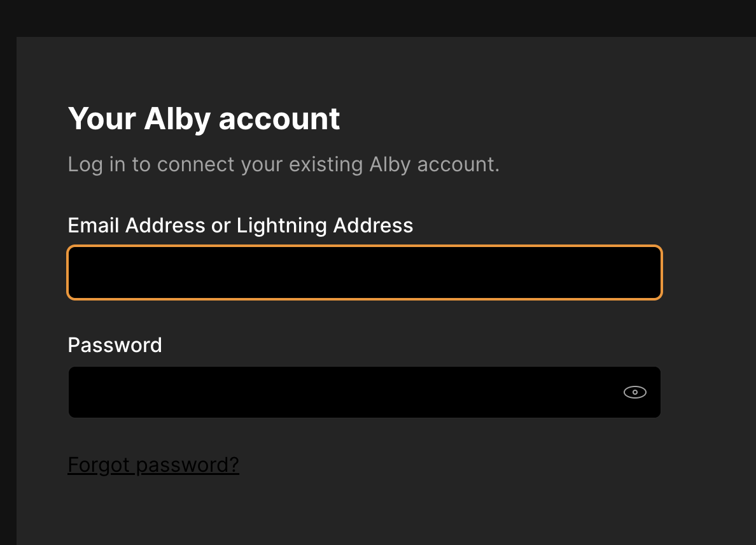Screen dimensions: 756x545
Task: Place cursor in the Password box
Action: coord(318,392)
